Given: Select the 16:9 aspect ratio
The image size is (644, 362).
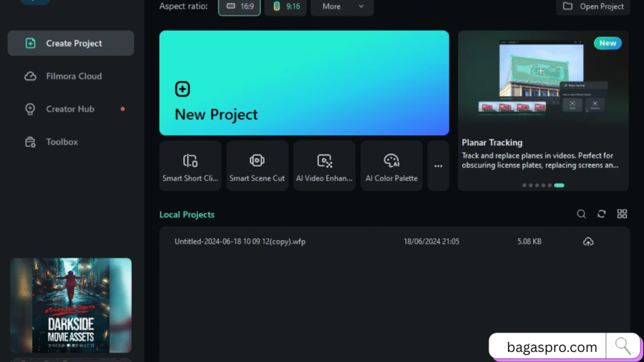Looking at the screenshot, I should click(x=240, y=6).
